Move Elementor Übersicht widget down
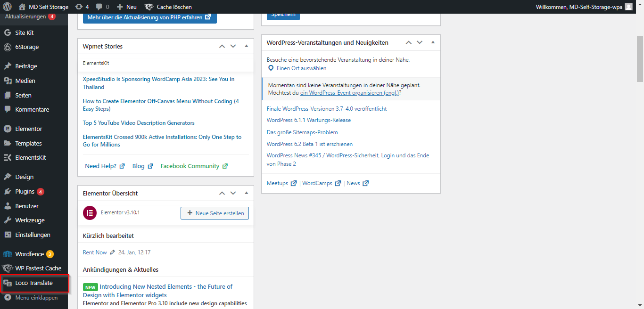Viewport: 644px width, 309px height. [x=233, y=193]
